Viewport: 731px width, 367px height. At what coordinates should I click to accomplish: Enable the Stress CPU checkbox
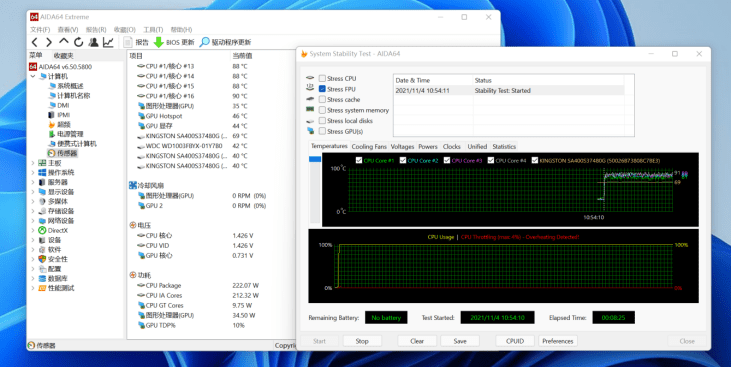[322, 78]
